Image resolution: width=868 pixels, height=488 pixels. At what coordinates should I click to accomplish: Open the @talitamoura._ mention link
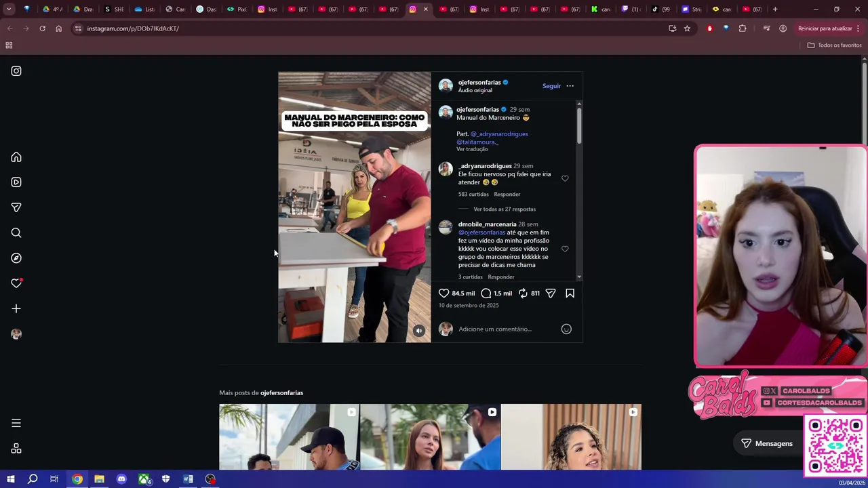477,142
